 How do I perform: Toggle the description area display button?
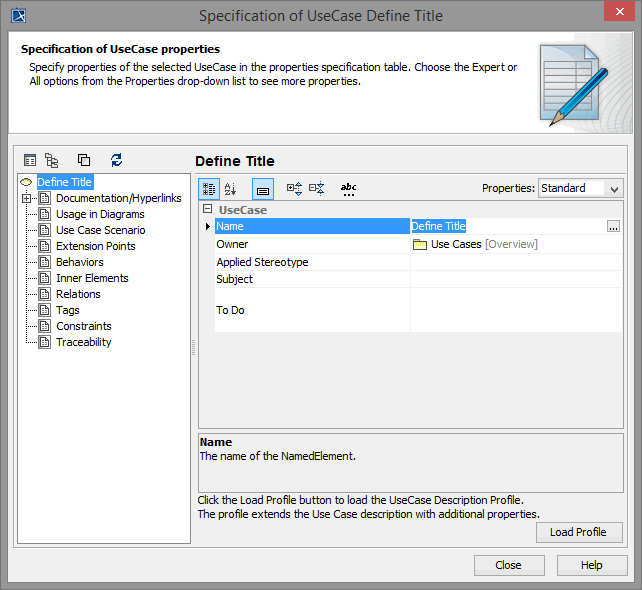(x=262, y=188)
